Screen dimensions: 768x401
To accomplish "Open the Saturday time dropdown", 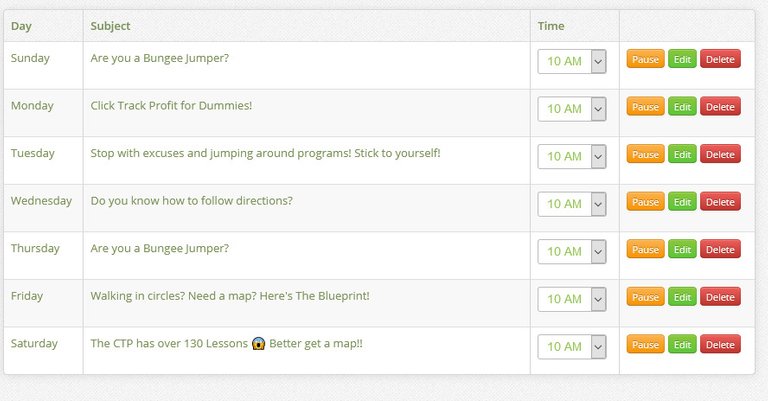I will pyautogui.click(x=572, y=346).
